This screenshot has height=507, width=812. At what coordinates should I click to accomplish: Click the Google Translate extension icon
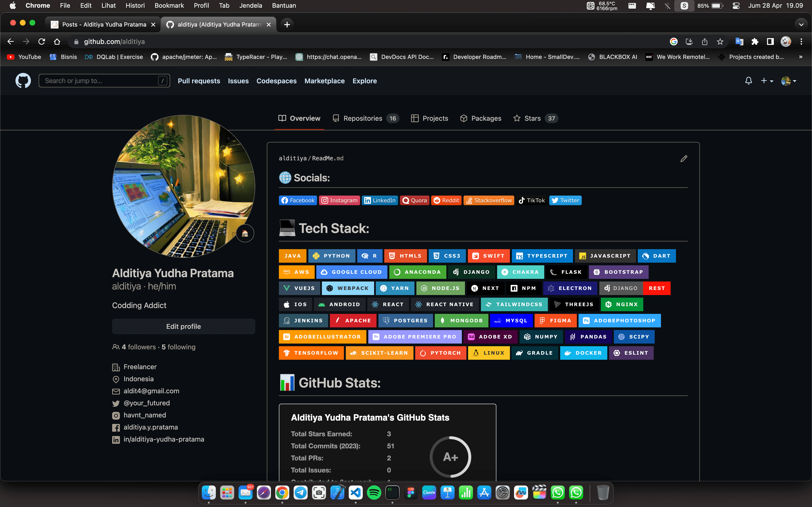tap(739, 41)
